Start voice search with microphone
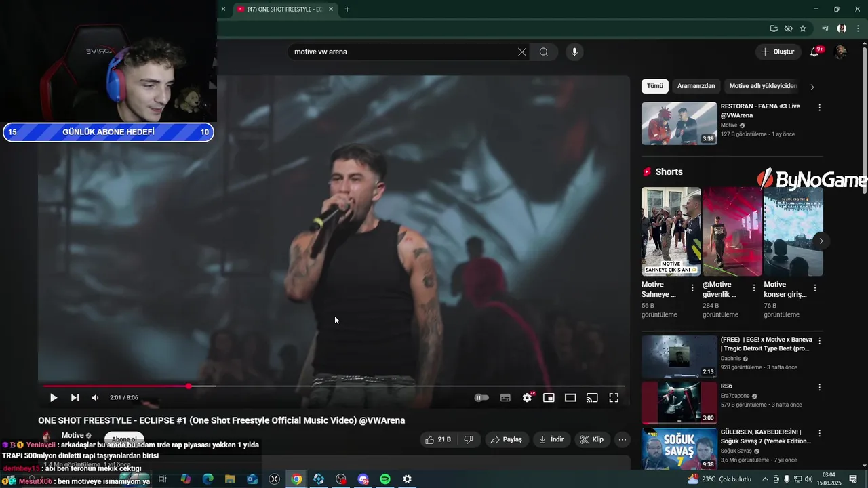The image size is (868, 488). tap(574, 52)
